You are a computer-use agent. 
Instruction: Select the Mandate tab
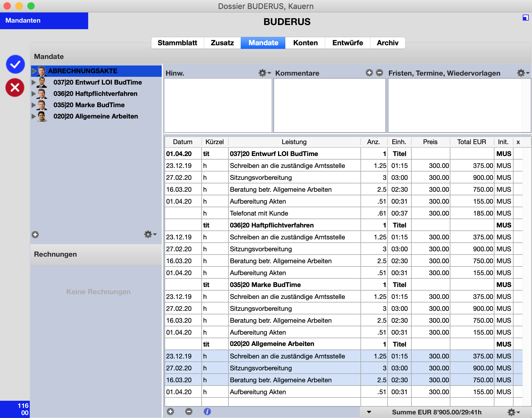click(x=263, y=43)
